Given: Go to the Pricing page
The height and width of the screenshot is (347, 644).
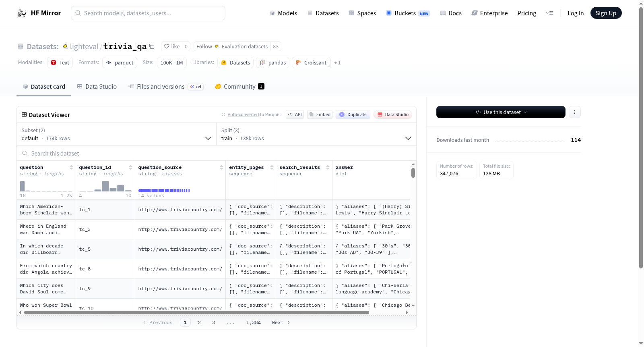Looking at the screenshot, I should coord(527,13).
